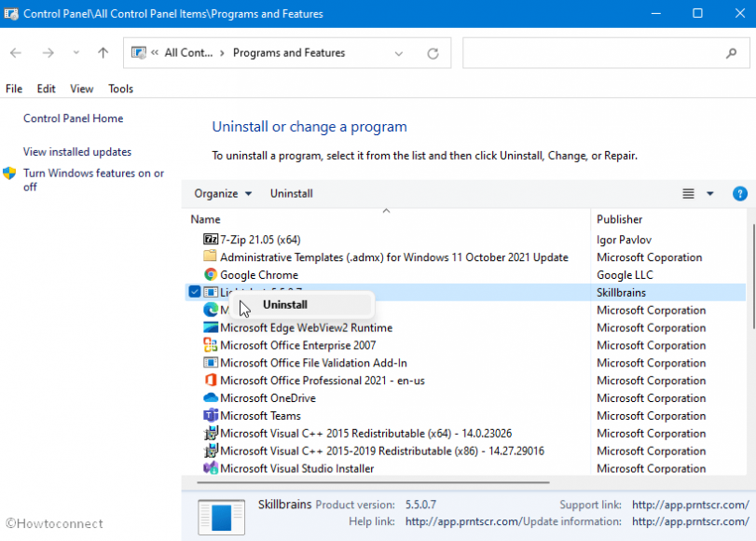Click the Microsoft Visual Studio Installer icon
The image size is (756, 541).
(213, 468)
